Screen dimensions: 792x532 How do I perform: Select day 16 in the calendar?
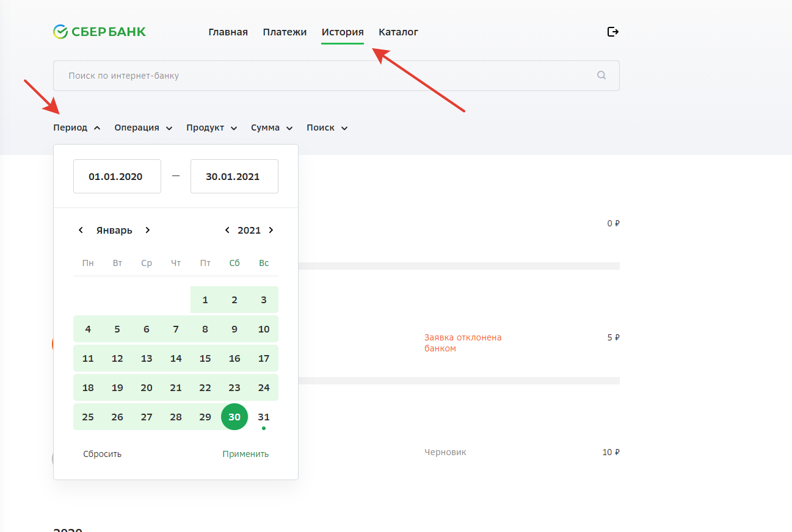[234, 358]
